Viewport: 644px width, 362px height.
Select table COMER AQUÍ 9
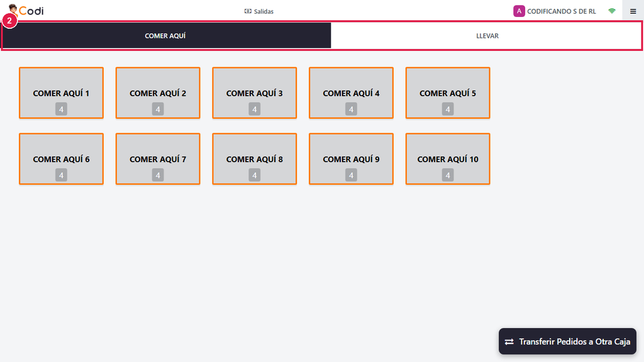(x=351, y=159)
